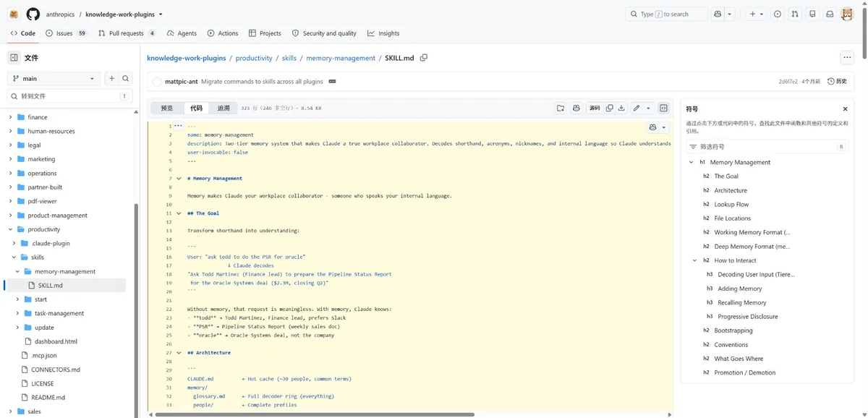Collapse the file tree sidebar toggle
Viewport: 868px width, 418px height.
pyautogui.click(x=14, y=58)
